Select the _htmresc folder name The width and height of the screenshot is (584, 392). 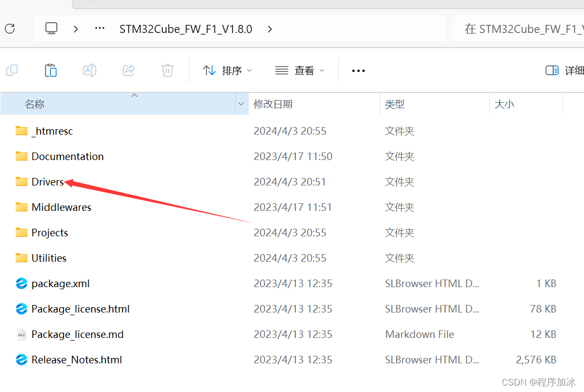coord(52,131)
